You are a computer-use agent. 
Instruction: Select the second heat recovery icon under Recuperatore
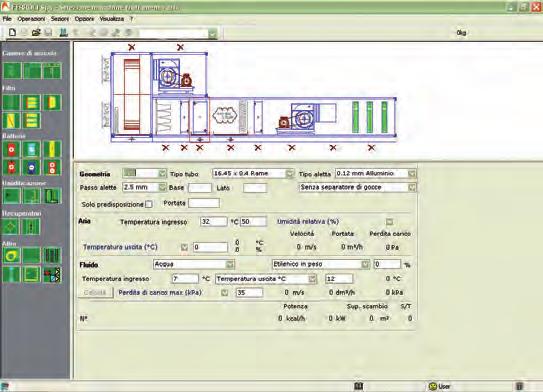point(32,227)
